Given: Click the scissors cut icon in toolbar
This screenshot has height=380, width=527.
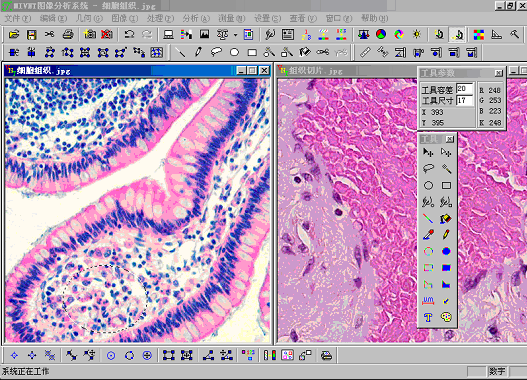Looking at the screenshot, I should 49,34.
